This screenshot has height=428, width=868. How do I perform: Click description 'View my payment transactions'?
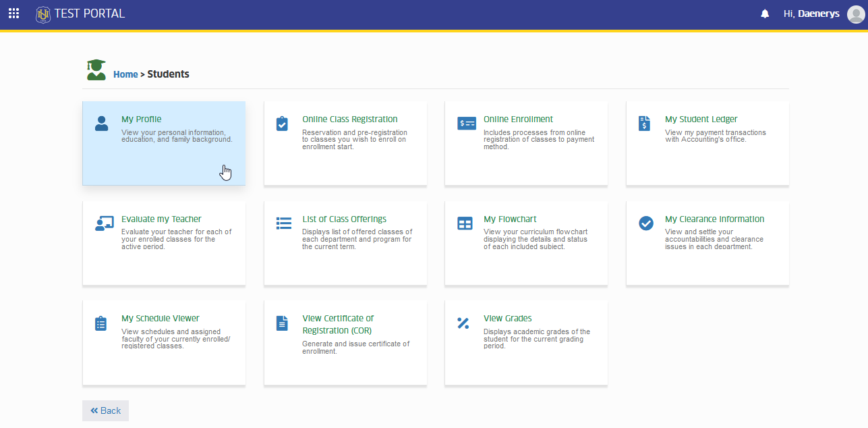click(716, 136)
